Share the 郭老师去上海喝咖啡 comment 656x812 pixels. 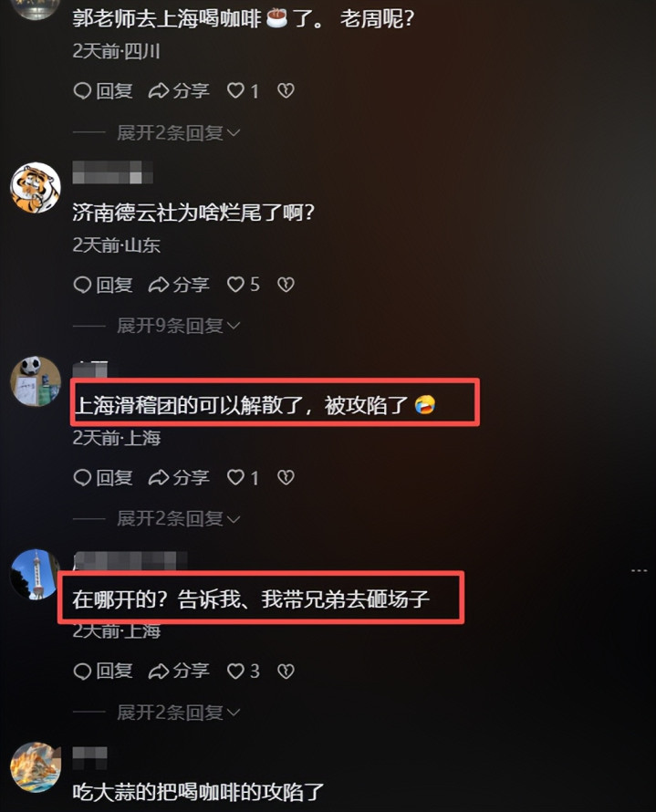179,91
